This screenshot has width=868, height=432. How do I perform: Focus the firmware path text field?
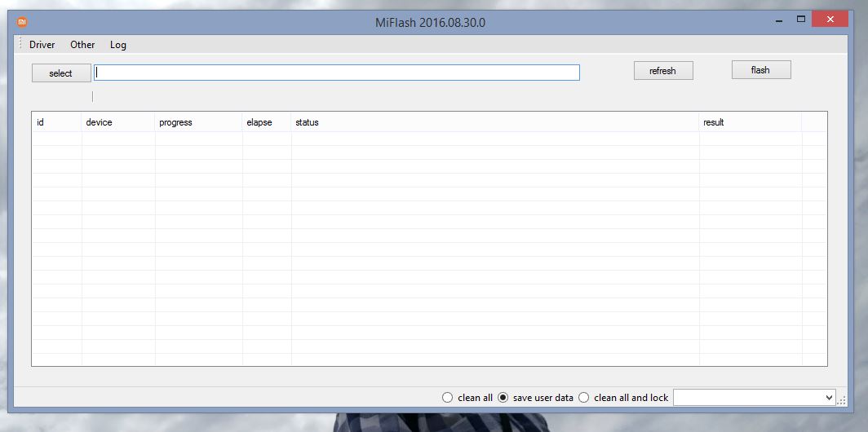pos(336,73)
